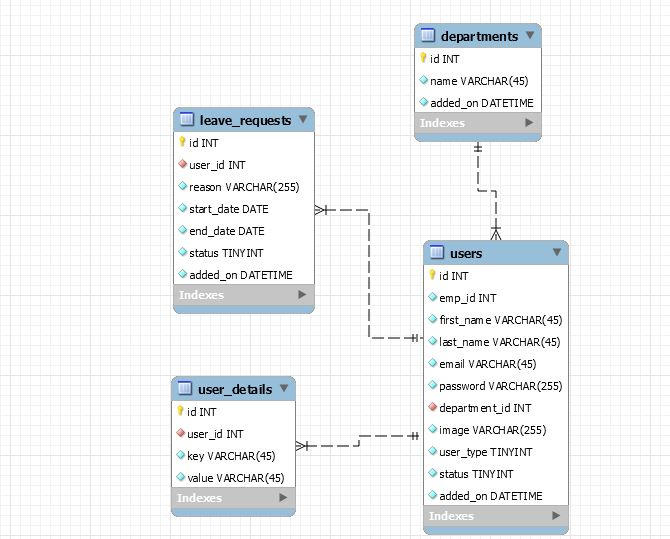Collapse the leave_requests table with header arrow

[303, 119]
